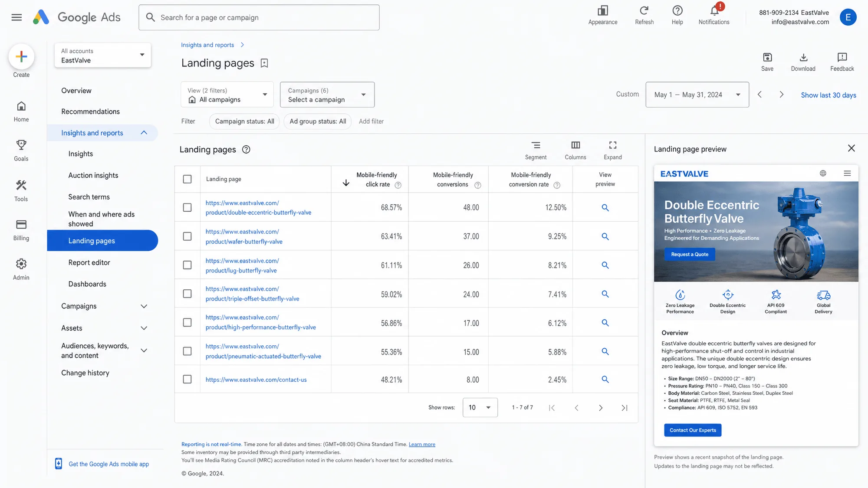Open Search terms report
Viewport: 868px width, 488px height.
coord(89,197)
